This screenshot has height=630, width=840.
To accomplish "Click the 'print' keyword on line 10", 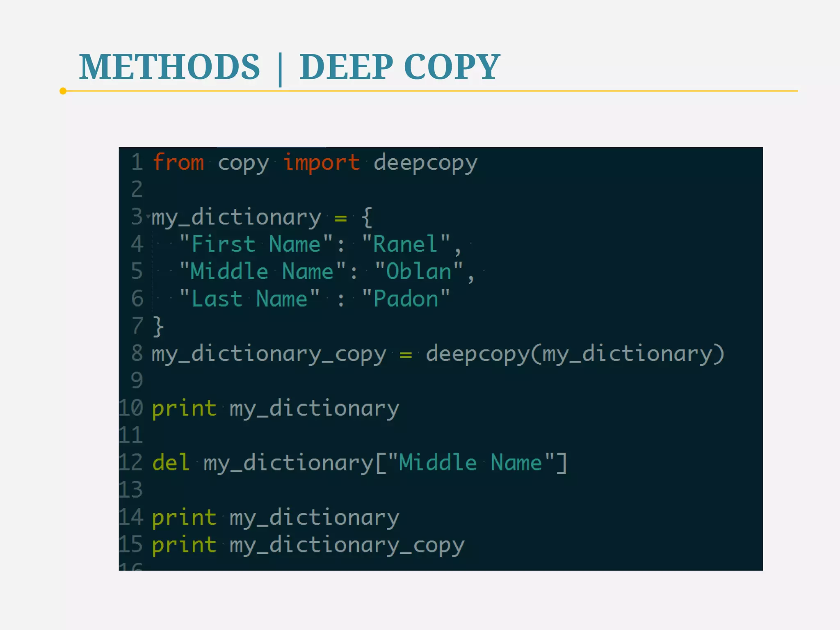I will tap(184, 409).
